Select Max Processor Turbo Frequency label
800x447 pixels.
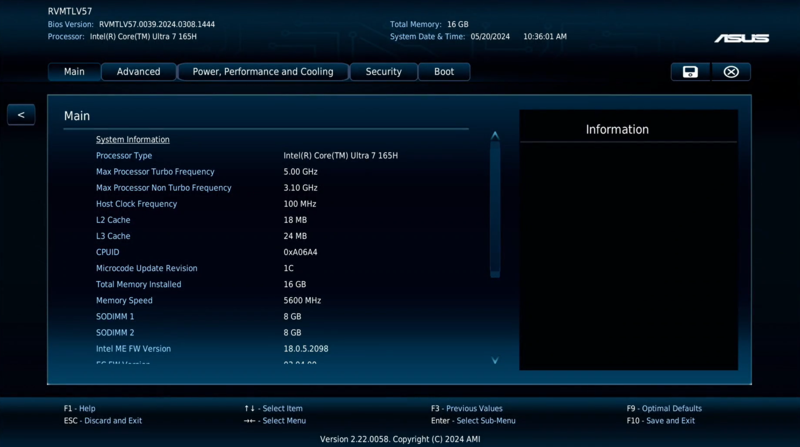155,172
